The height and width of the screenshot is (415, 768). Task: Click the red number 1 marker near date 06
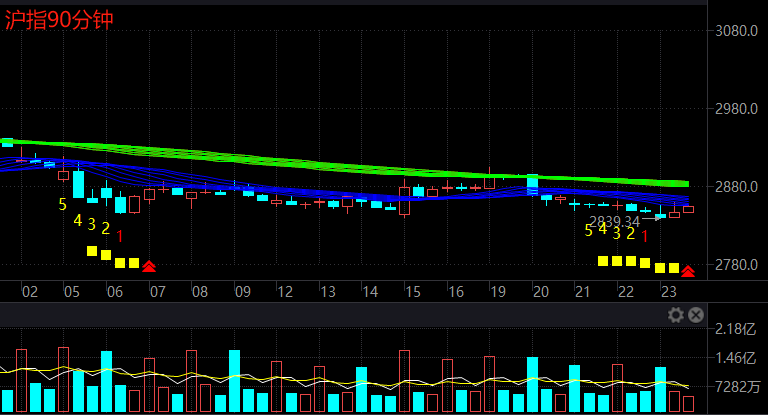coord(120,236)
